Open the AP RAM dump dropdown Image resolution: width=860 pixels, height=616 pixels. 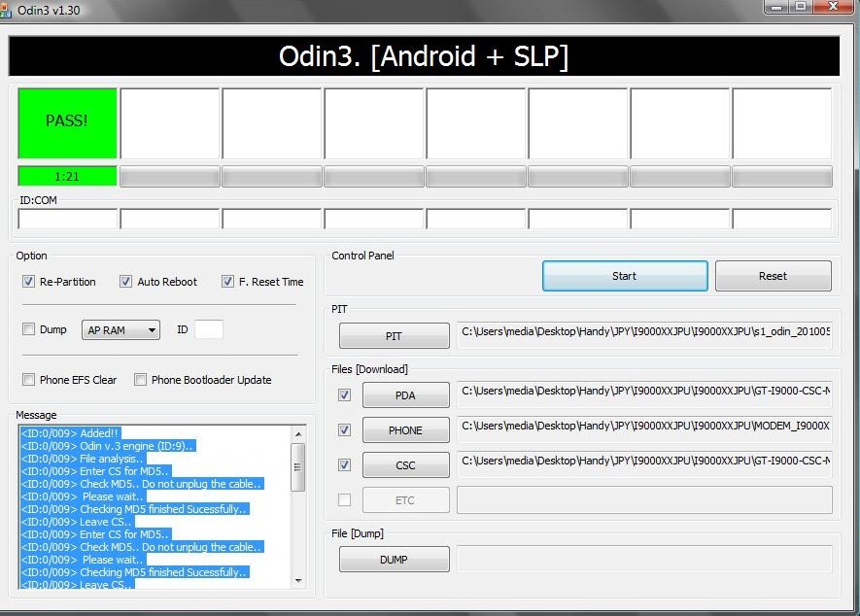[x=120, y=330]
